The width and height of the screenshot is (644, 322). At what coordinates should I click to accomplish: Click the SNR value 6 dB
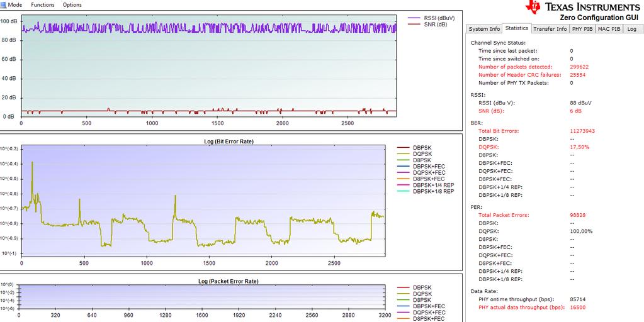pos(576,111)
